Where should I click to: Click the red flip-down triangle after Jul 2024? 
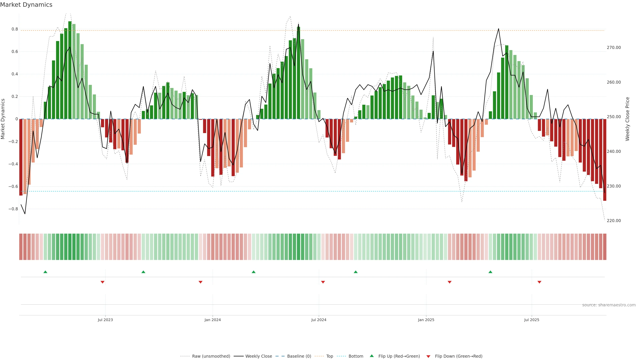point(323,282)
